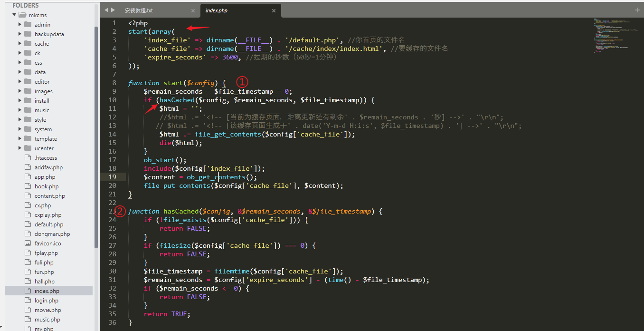Image resolution: width=644 pixels, height=331 pixels.
Task: Expand the editor folder arrow
Action: pos(20,82)
